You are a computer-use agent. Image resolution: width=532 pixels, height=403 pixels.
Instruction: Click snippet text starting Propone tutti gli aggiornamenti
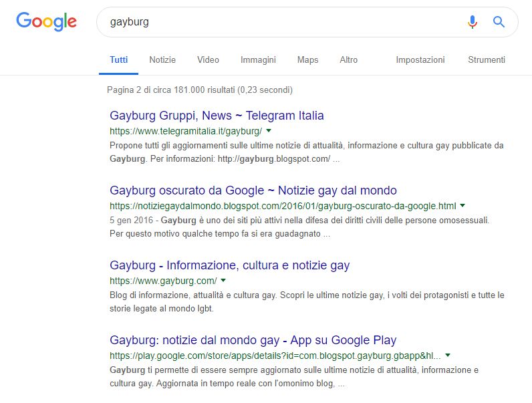306,152
